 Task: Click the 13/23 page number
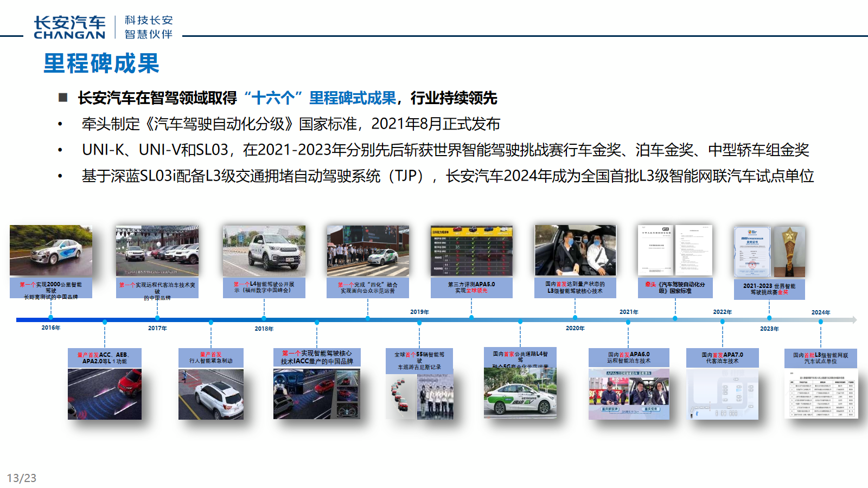coord(22,478)
